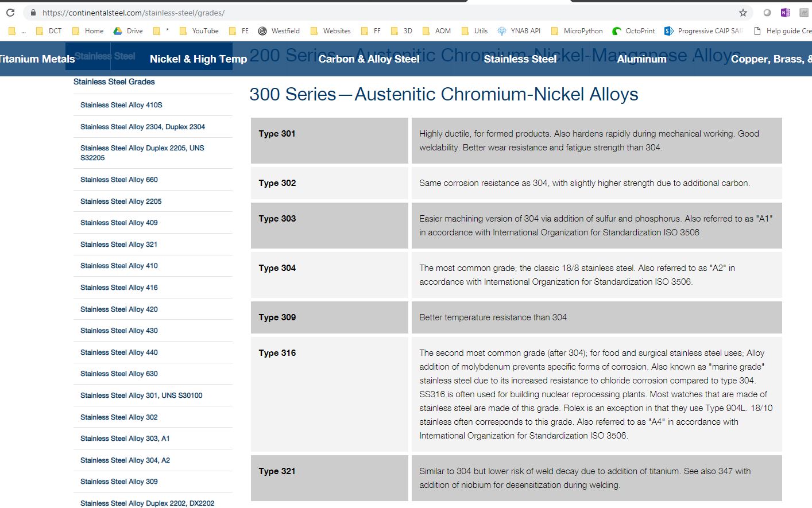Image resolution: width=812 pixels, height=508 pixels.
Task: Open the Westfield bookmark
Action: [279, 31]
